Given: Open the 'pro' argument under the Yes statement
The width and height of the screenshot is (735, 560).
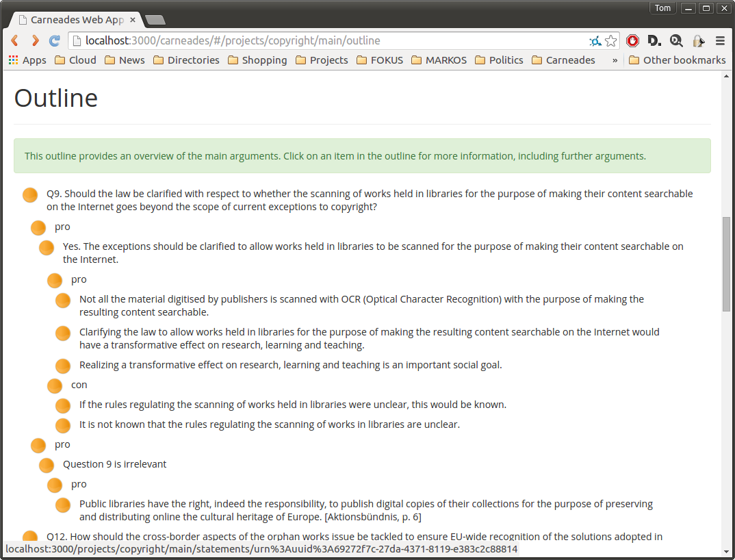Looking at the screenshot, I should [79, 279].
